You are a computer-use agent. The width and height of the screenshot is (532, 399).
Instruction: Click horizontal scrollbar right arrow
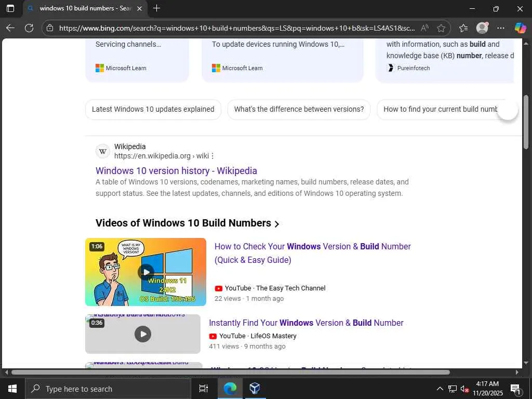click(x=517, y=372)
